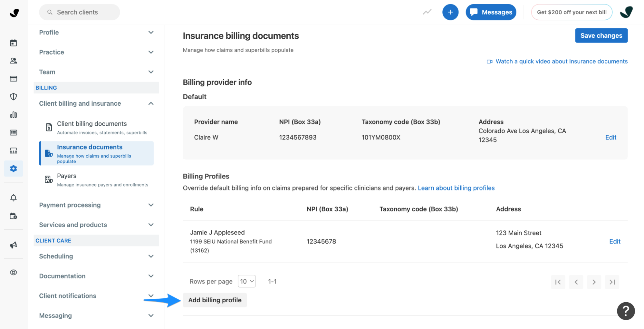The image size is (644, 329).
Task: Click the eye icon in sidebar
Action: 13,272
